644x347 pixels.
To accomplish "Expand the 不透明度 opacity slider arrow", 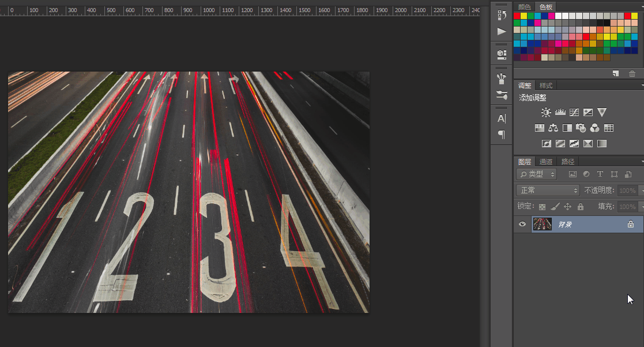I will tap(641, 191).
